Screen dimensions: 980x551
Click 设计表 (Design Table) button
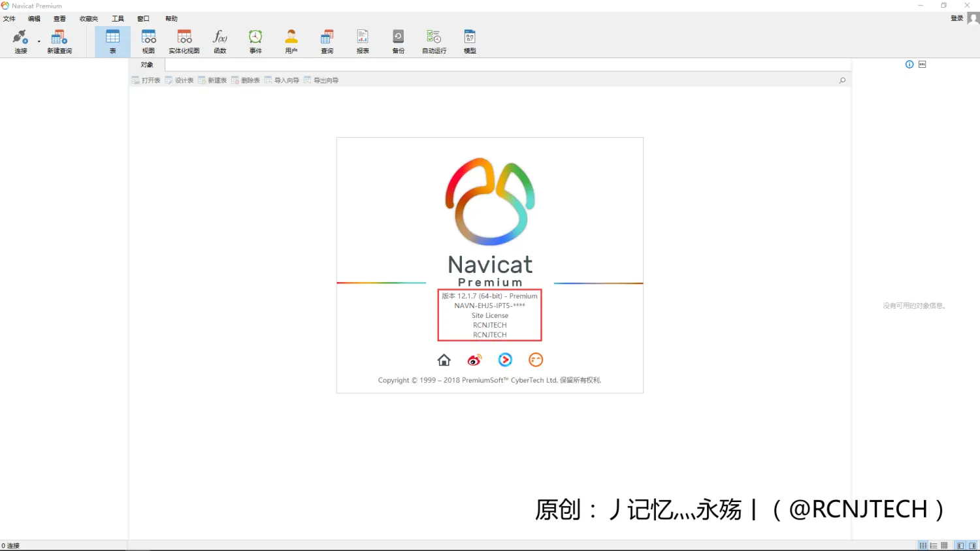tap(179, 80)
